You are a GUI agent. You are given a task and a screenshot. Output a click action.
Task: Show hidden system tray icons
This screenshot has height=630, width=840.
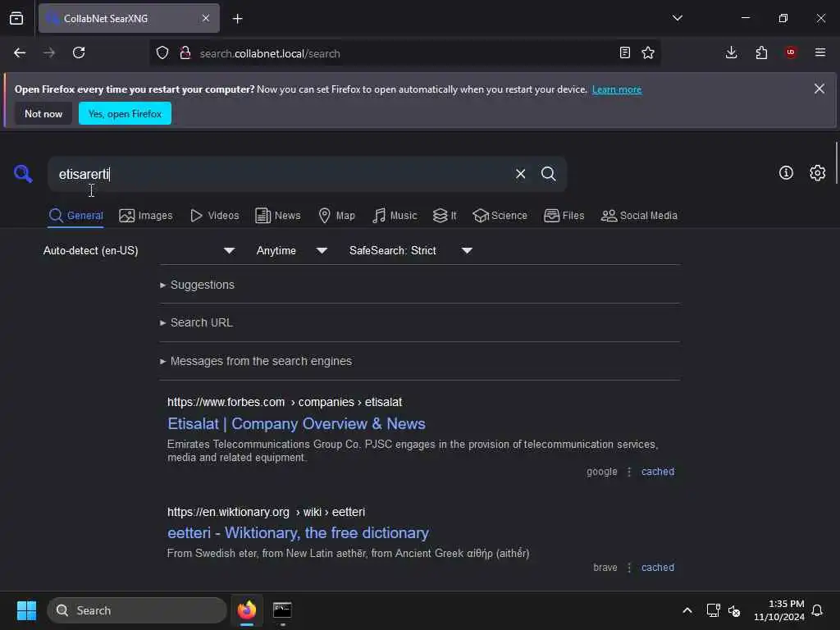point(687,610)
